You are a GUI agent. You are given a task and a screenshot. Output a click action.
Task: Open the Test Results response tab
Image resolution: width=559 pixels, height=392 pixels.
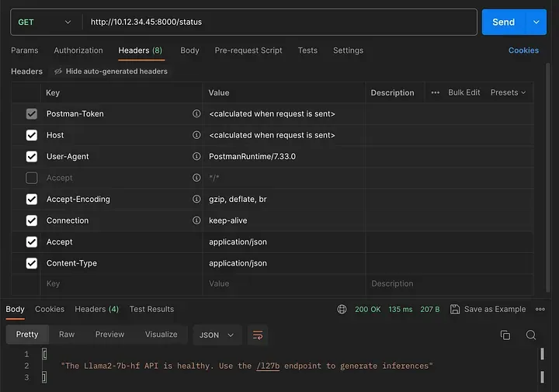tap(151, 309)
